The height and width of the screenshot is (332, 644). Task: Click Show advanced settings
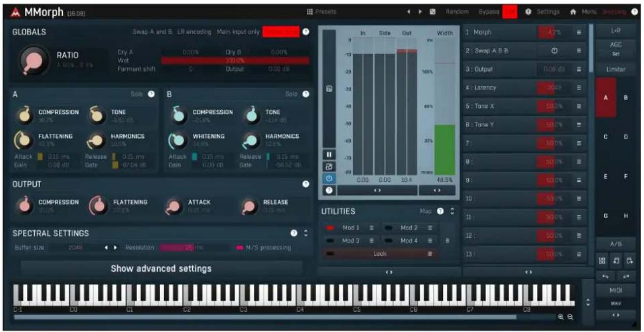coord(161,268)
